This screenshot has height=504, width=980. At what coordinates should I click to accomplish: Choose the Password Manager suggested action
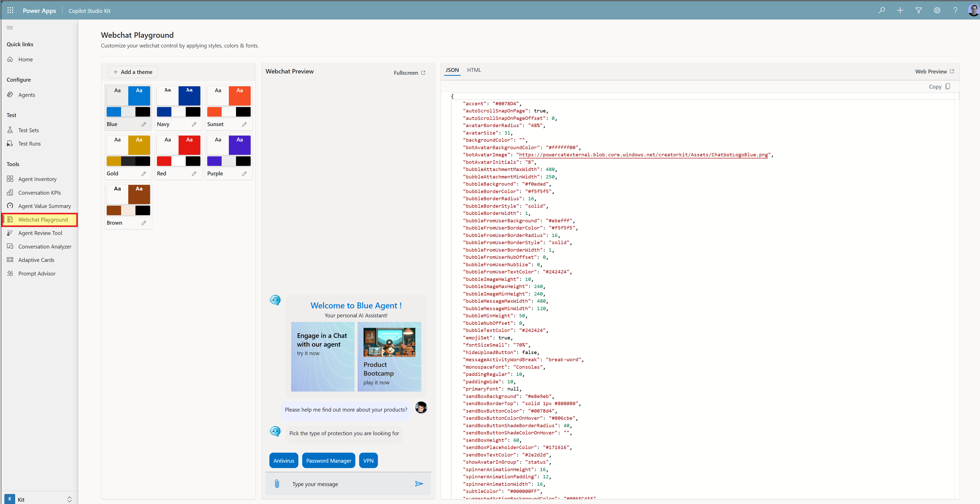328,461
